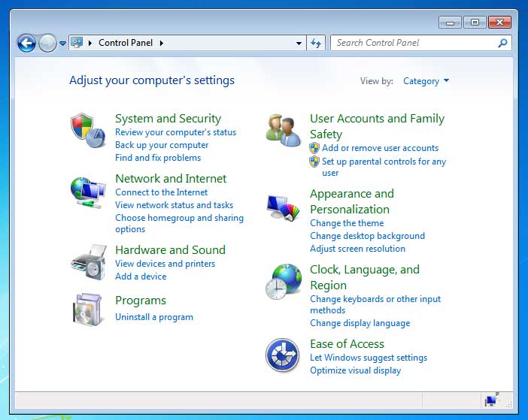
Task: Click Change desktop background link
Action: pos(367,236)
